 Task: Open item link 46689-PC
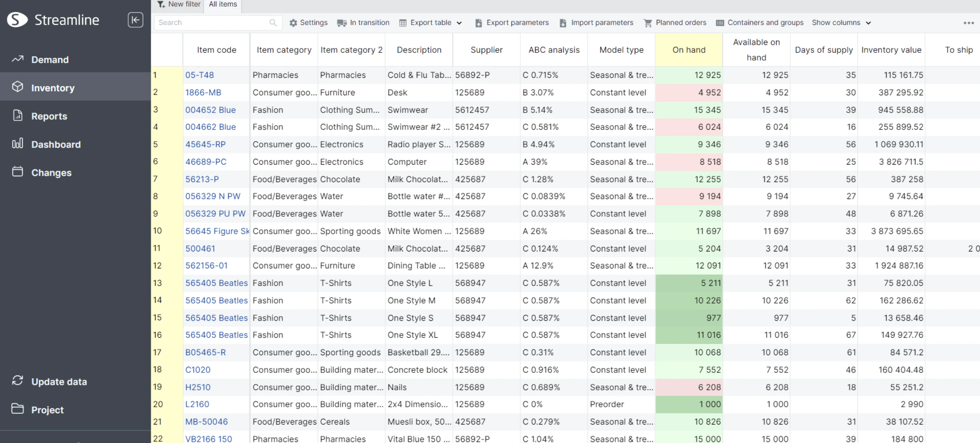(x=206, y=162)
